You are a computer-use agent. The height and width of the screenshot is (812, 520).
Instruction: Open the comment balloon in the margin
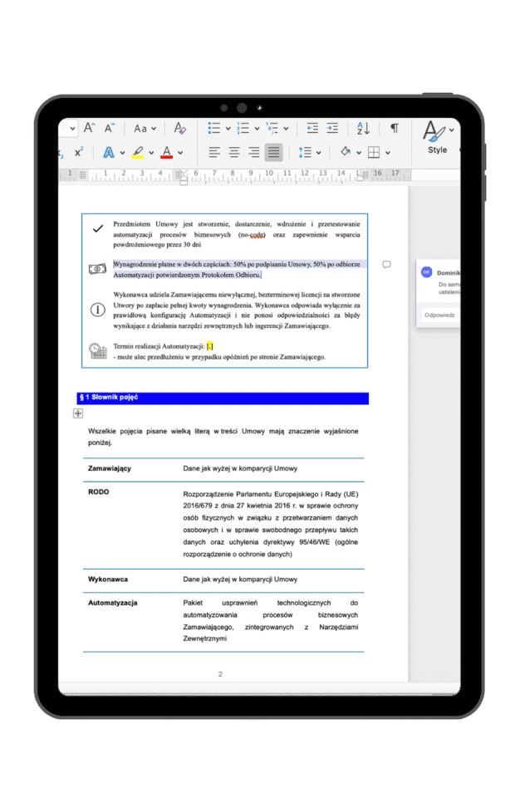coord(386,264)
